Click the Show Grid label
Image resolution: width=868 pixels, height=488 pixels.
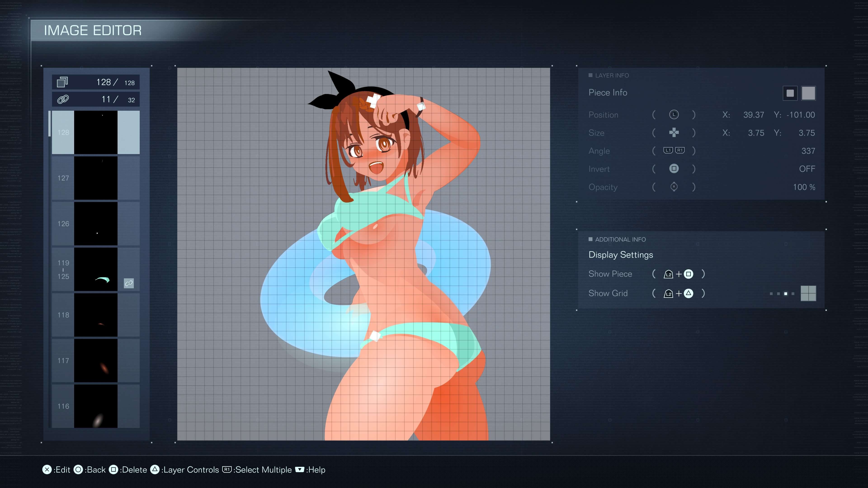[x=608, y=293]
